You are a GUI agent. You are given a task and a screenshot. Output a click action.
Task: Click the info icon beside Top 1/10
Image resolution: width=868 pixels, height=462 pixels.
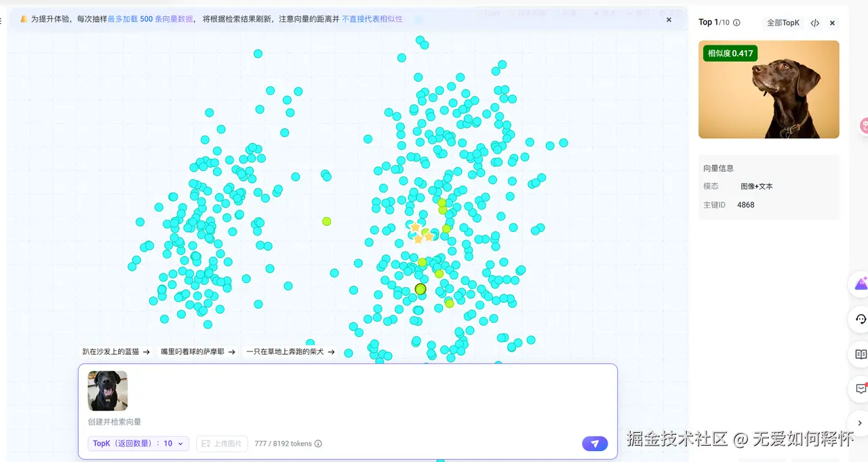[736, 22]
